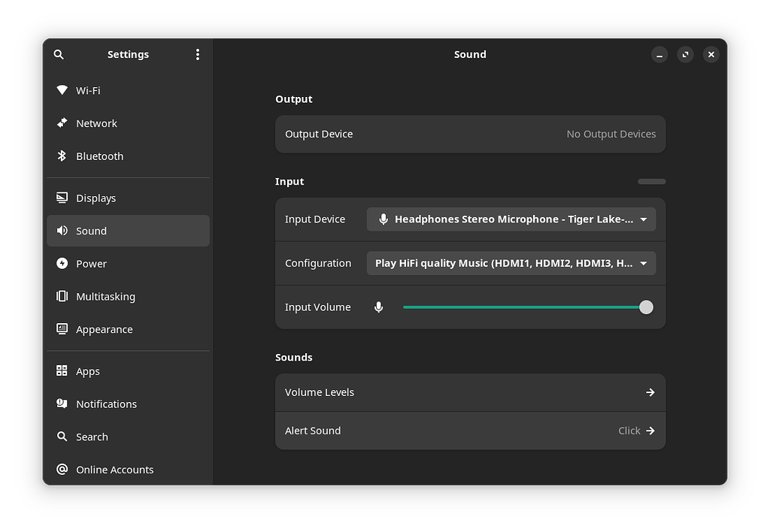Select the Wi-Fi icon in the sidebar
This screenshot has height=532, width=770.
point(62,90)
